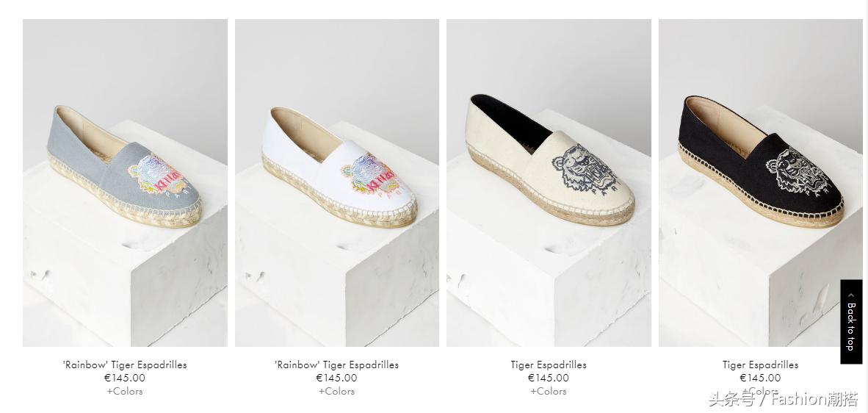Click the grey tiger logo on cream espadrille
The height and width of the screenshot is (413, 868).
click(x=585, y=168)
